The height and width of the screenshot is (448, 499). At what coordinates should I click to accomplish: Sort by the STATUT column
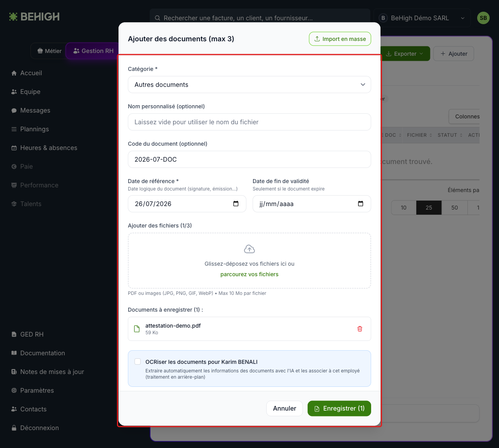point(450,135)
